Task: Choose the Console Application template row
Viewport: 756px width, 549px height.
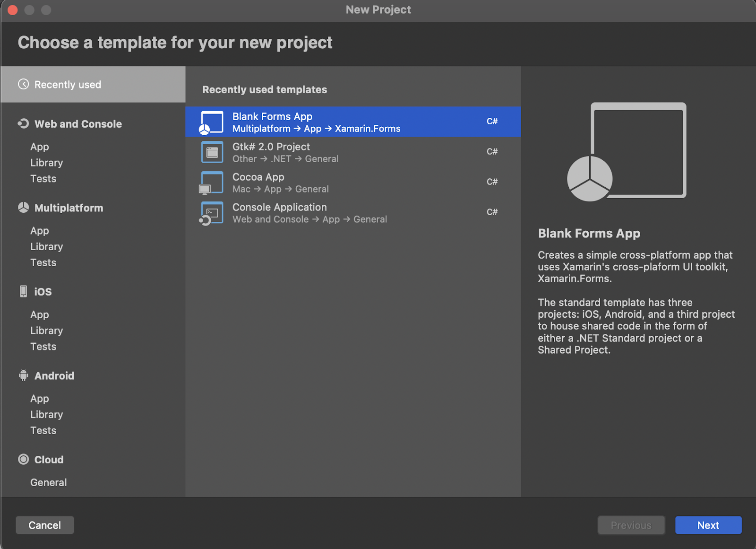Action: 353,213
